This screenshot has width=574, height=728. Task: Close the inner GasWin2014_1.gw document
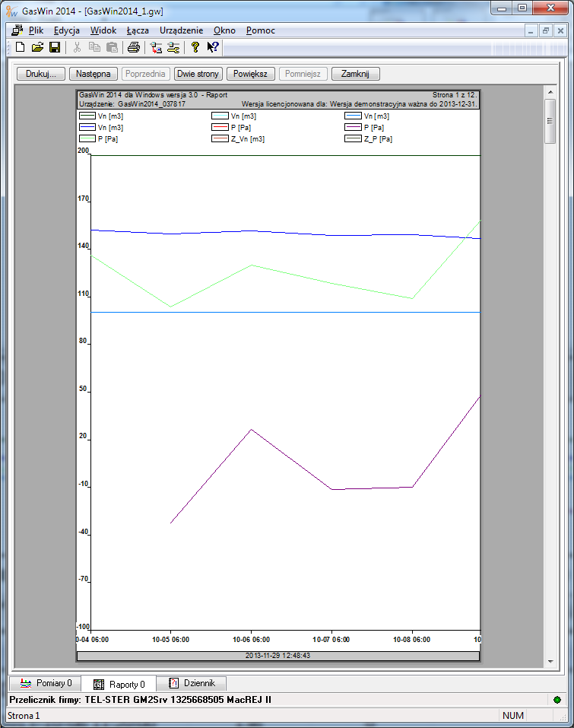pyautogui.click(x=560, y=30)
